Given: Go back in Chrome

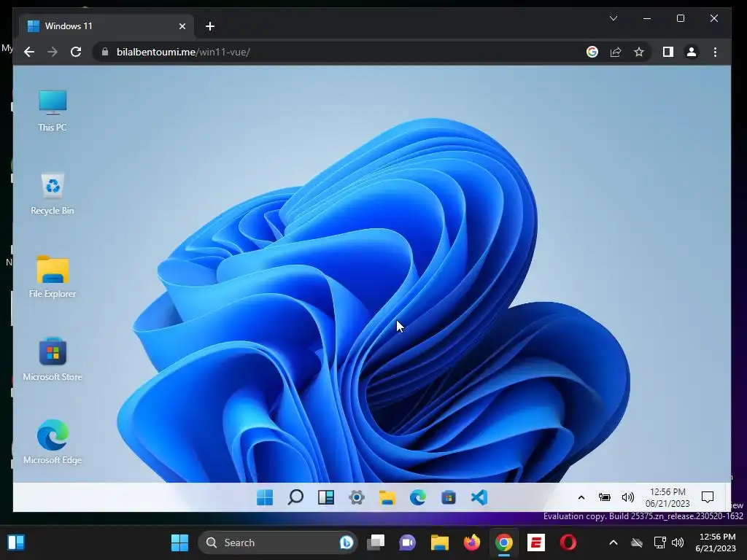Looking at the screenshot, I should click(x=29, y=52).
